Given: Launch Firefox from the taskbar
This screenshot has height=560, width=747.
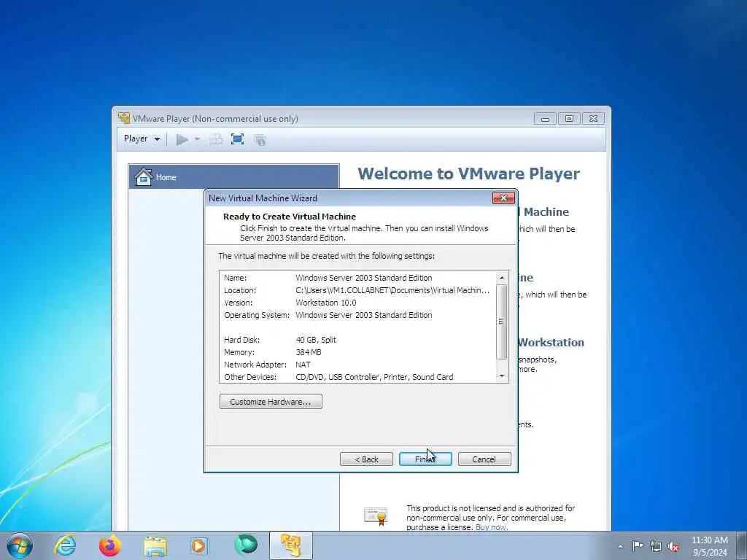Looking at the screenshot, I should (110, 545).
